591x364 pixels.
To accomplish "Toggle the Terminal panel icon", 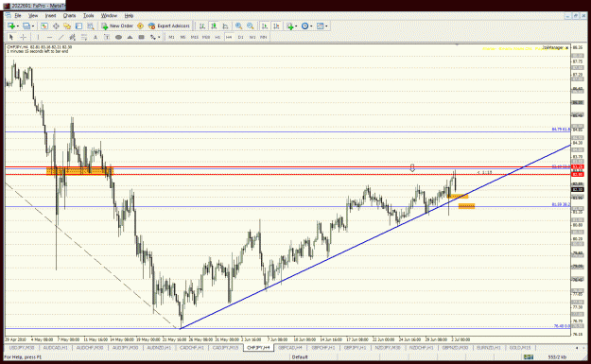I will (x=78, y=26).
